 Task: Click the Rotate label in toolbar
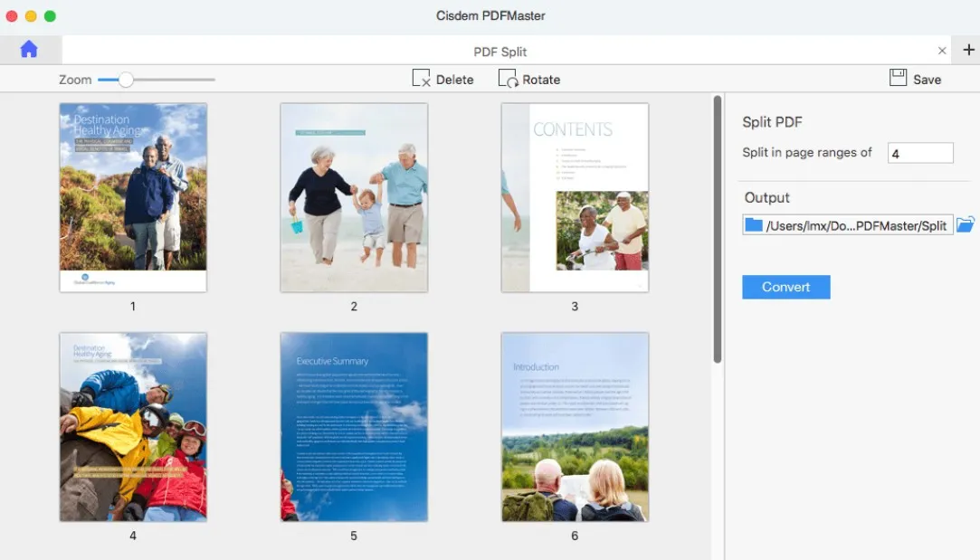click(x=541, y=80)
